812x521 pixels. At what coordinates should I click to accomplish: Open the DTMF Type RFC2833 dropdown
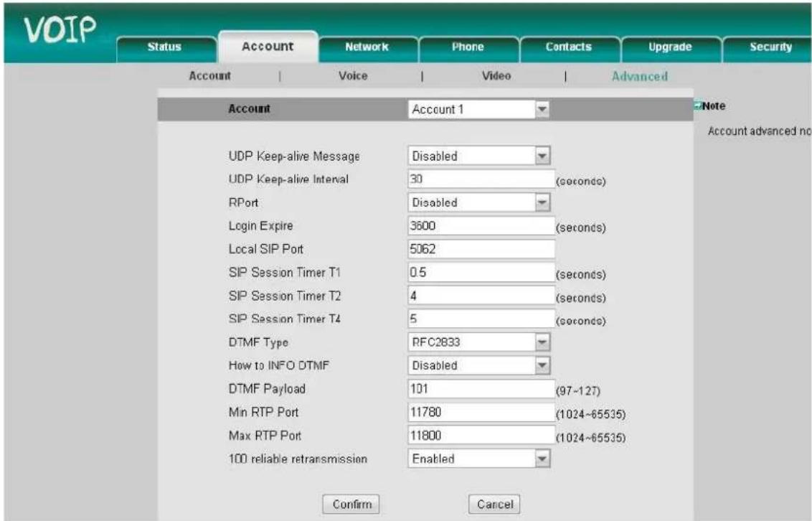pyautogui.click(x=478, y=342)
